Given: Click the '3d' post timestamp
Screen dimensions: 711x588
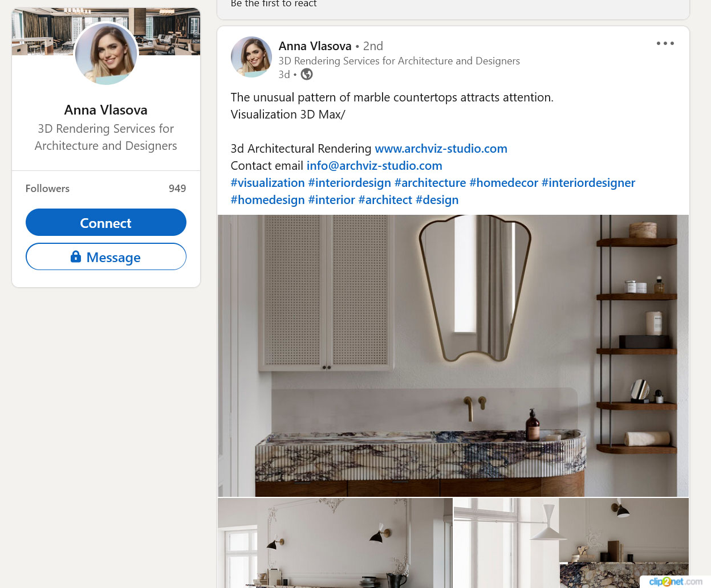Looking at the screenshot, I should point(284,75).
